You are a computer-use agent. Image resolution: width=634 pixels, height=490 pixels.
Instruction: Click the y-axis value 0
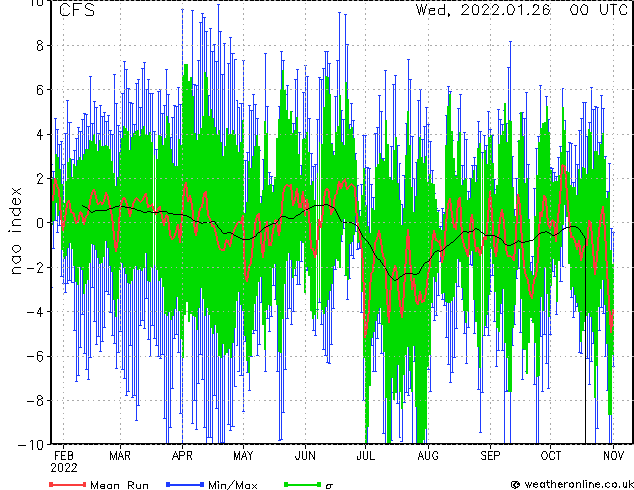coord(40,223)
